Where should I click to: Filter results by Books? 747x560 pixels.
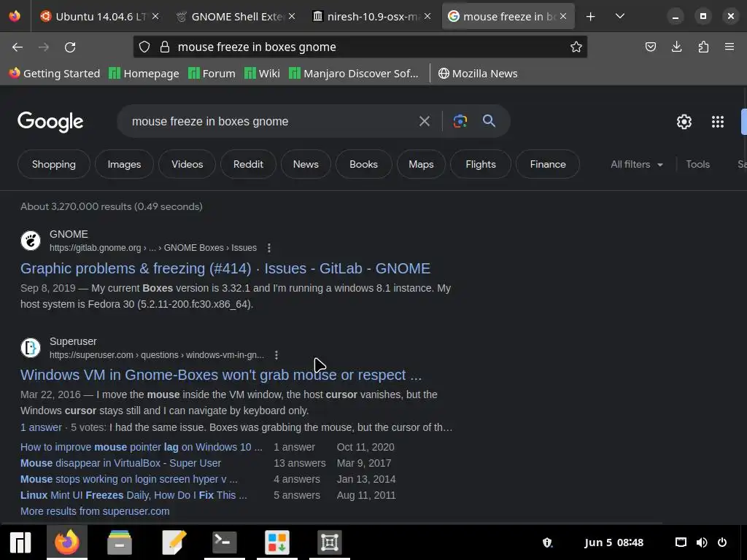click(x=363, y=164)
